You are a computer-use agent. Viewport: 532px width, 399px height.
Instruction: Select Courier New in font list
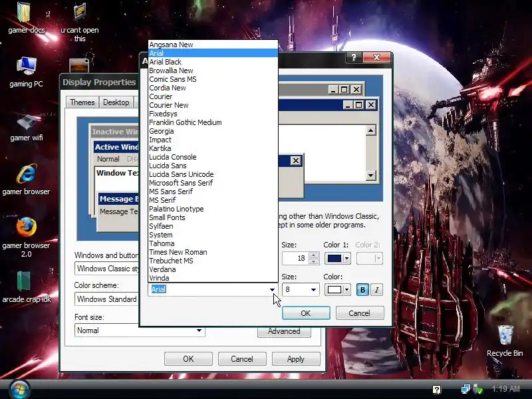(213, 105)
